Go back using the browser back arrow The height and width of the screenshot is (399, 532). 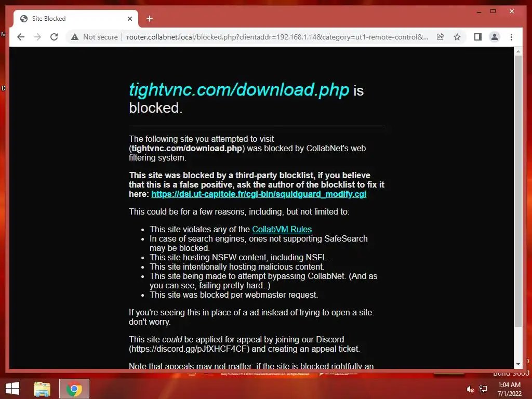21,37
